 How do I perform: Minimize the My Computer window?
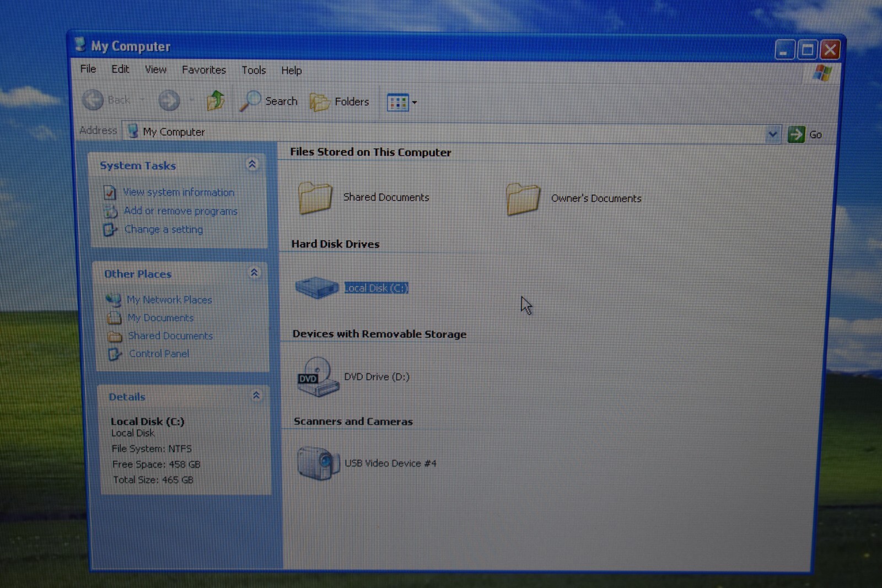click(784, 50)
